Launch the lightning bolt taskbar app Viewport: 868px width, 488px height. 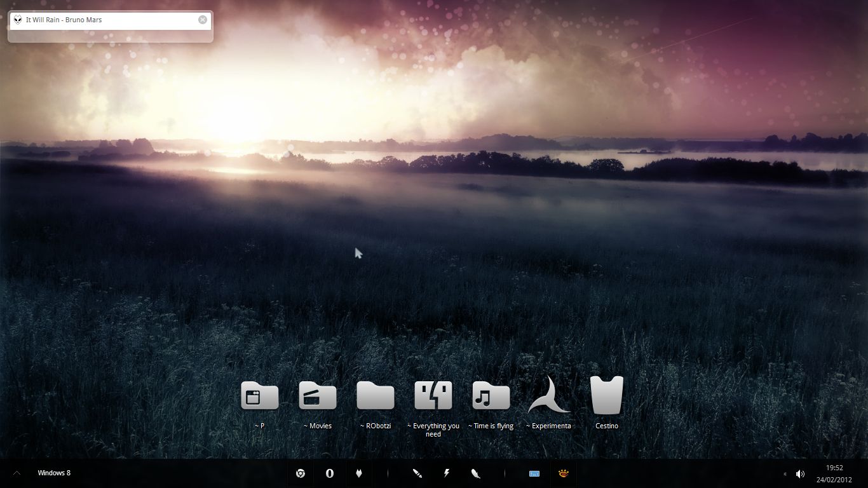click(x=447, y=473)
